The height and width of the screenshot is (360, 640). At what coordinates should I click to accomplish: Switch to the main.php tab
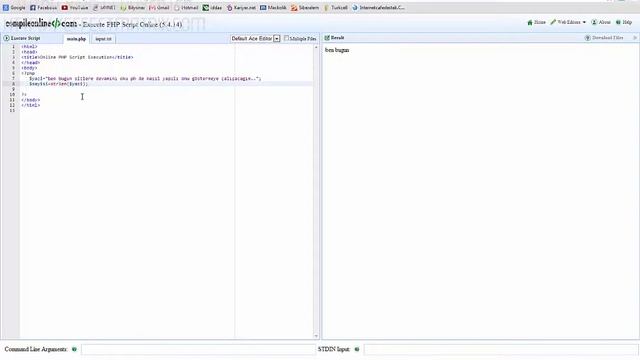coord(76,39)
